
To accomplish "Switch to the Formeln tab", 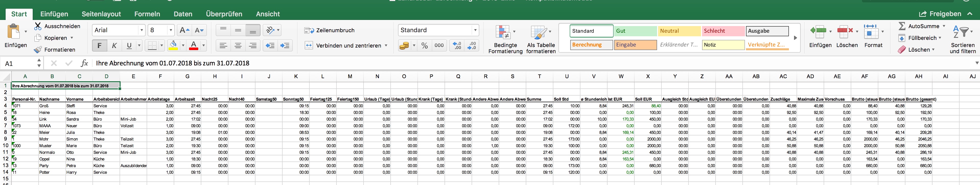I will pyautogui.click(x=147, y=14).
